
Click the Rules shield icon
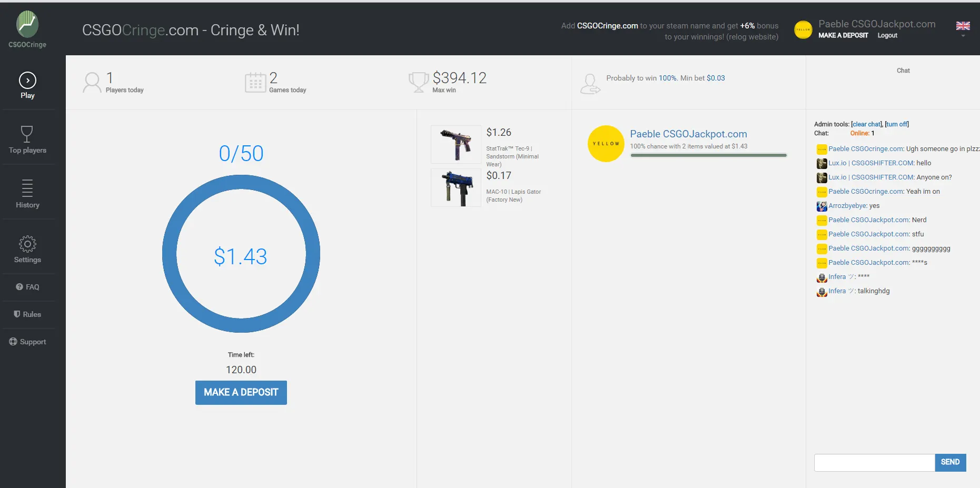click(17, 314)
